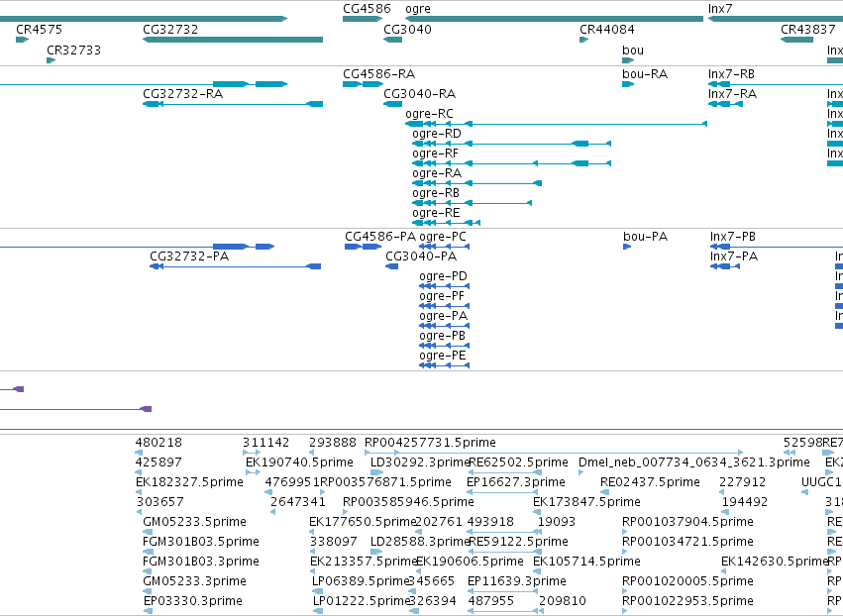Select the Inx7 gene label
This screenshot has height=616, width=843.
720,9
